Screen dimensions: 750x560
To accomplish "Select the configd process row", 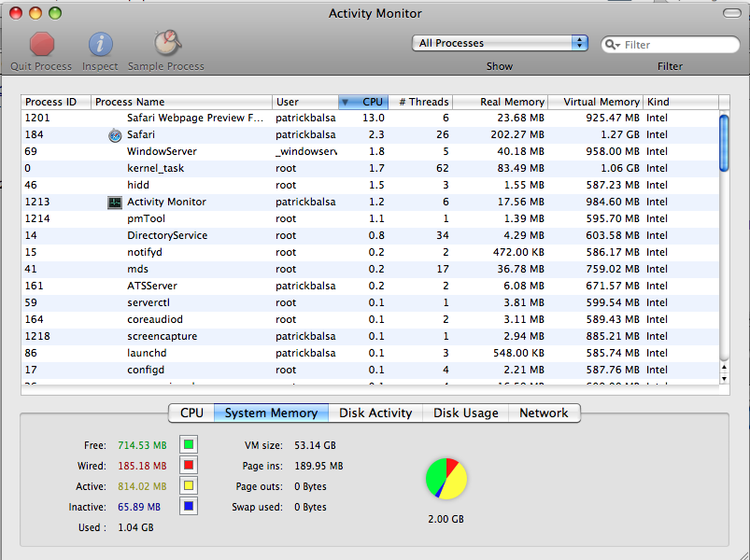I will (370, 370).
